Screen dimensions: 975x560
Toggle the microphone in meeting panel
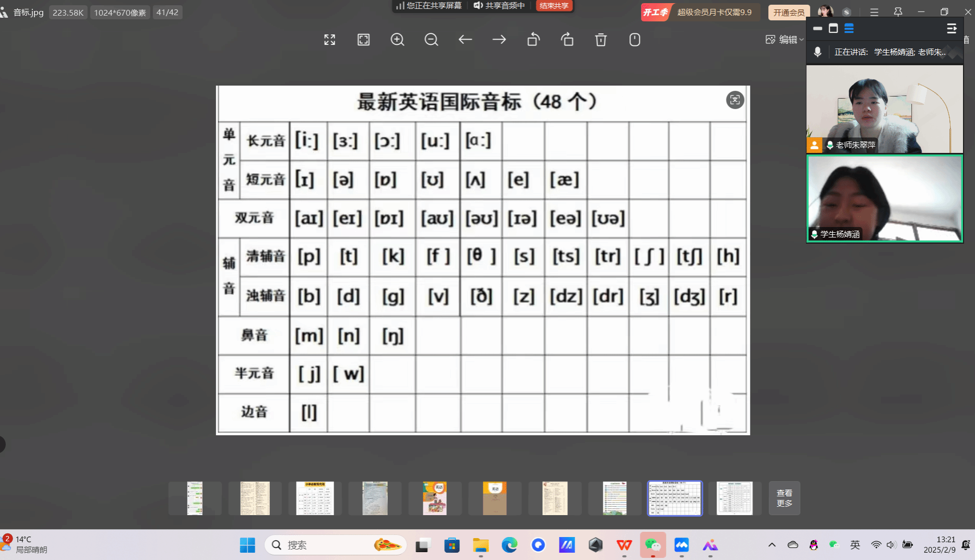(817, 52)
